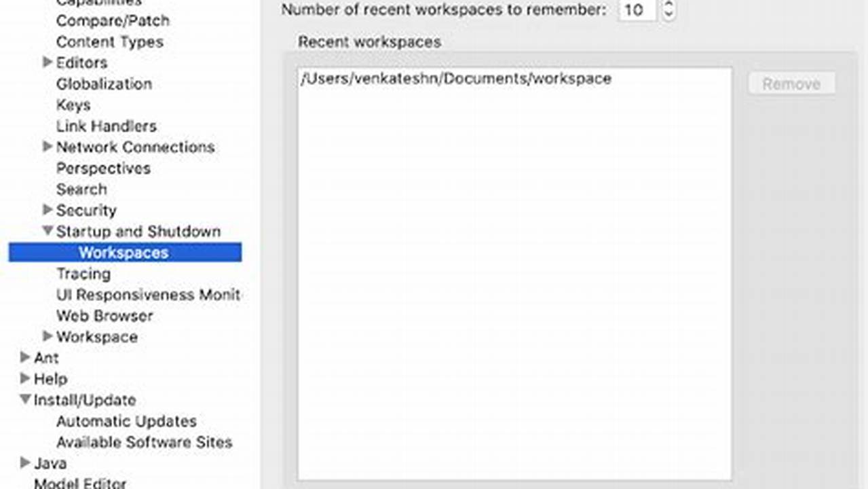Screen dimensions: 868x489
Task: Select the Keys preferences
Action: point(74,105)
